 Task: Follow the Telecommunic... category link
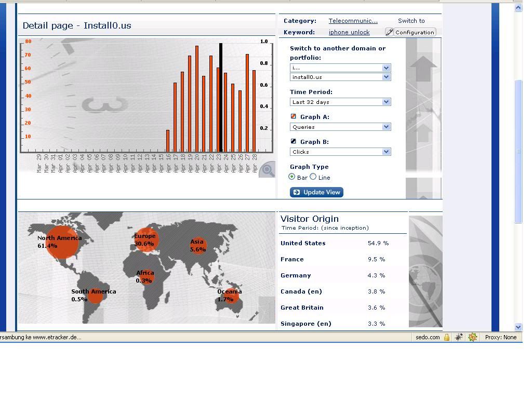click(x=353, y=21)
